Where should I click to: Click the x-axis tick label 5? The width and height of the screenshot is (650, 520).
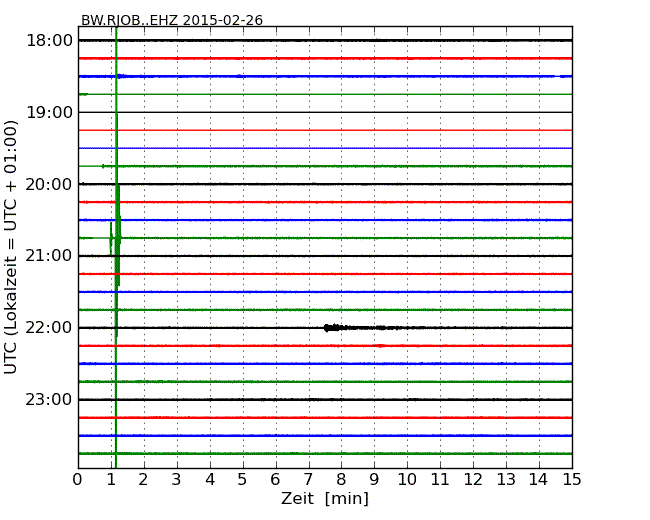coord(243,480)
